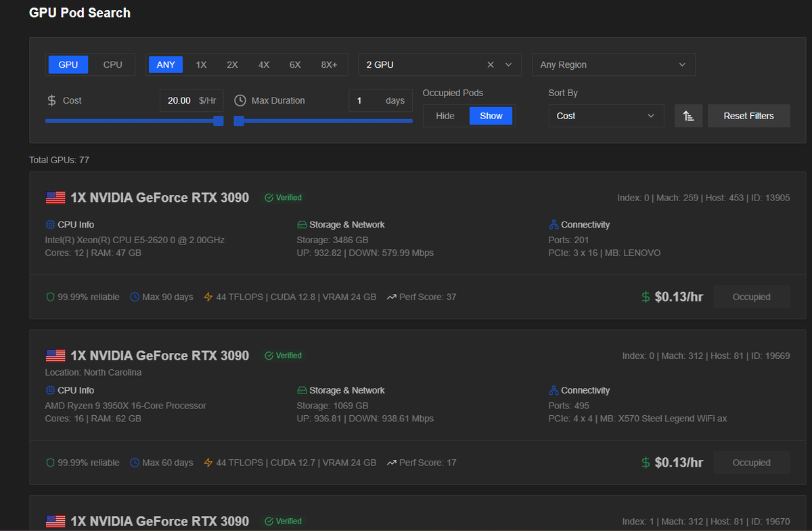Click AMD Ryzen 9 3950X text
Screen dimensions: 812x531
[x=126, y=406]
